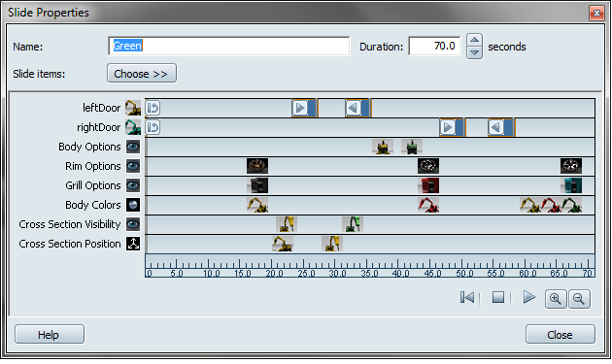This screenshot has height=364, width=612.
Task: Click the leftDoor reset icon at timeline start
Action: point(153,108)
